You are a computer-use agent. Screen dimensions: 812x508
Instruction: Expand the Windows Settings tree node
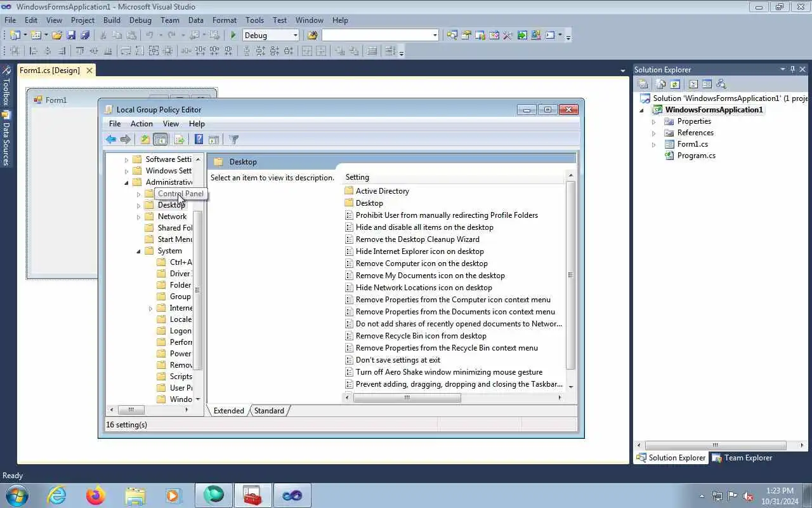point(126,171)
